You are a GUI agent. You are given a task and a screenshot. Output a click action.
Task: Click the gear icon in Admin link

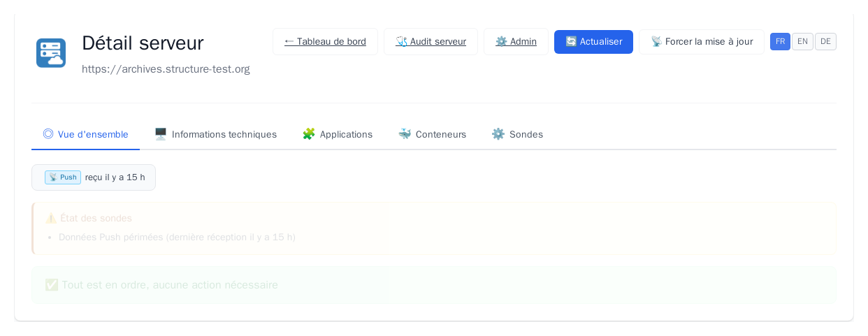(501, 42)
